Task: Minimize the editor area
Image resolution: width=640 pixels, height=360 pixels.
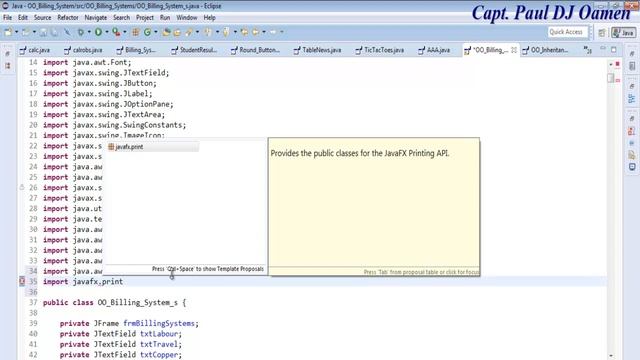Action: (x=603, y=49)
